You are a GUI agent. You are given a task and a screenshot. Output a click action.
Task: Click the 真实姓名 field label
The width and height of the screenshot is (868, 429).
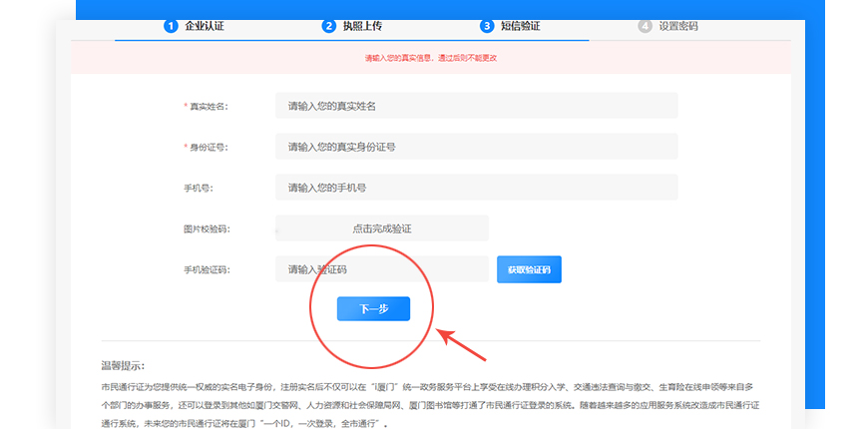click(x=208, y=107)
